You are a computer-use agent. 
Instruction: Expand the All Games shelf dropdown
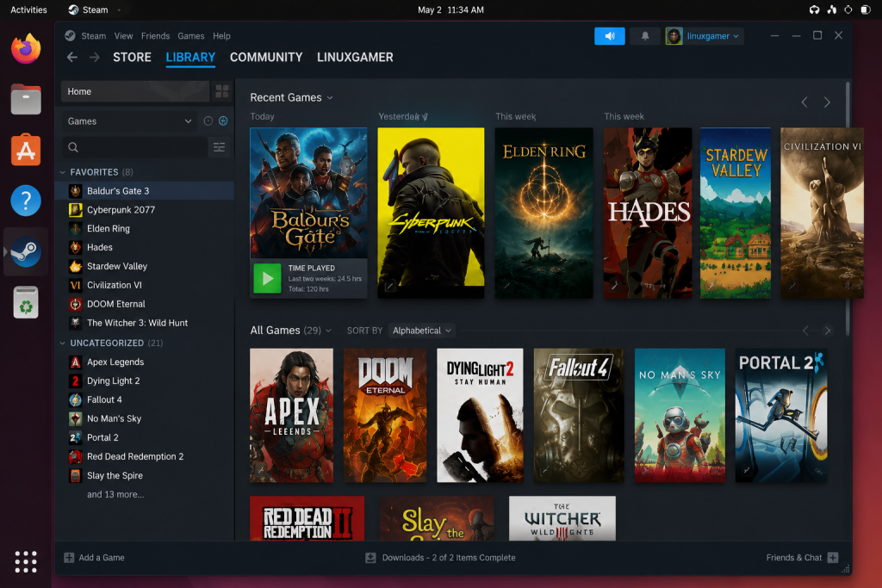pyautogui.click(x=328, y=331)
